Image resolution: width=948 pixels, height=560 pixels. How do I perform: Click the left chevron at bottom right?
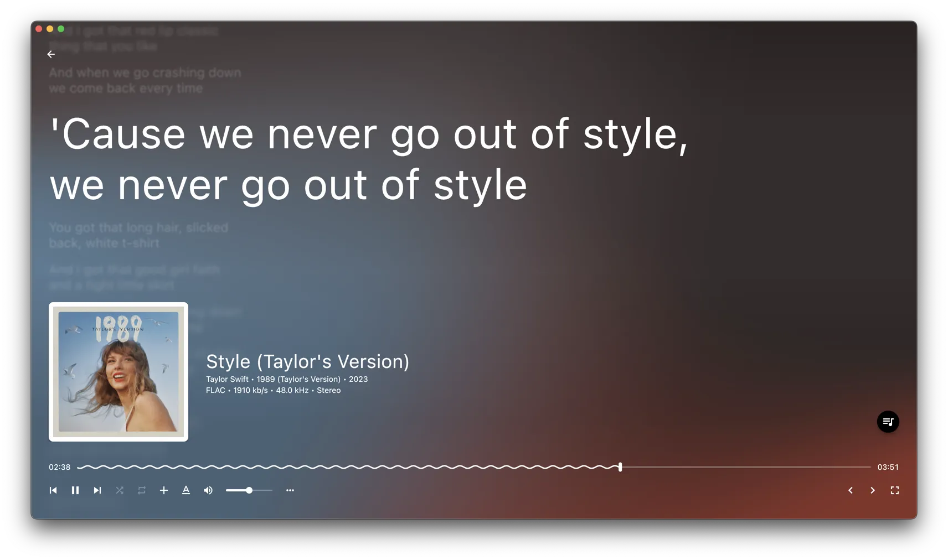tap(851, 490)
